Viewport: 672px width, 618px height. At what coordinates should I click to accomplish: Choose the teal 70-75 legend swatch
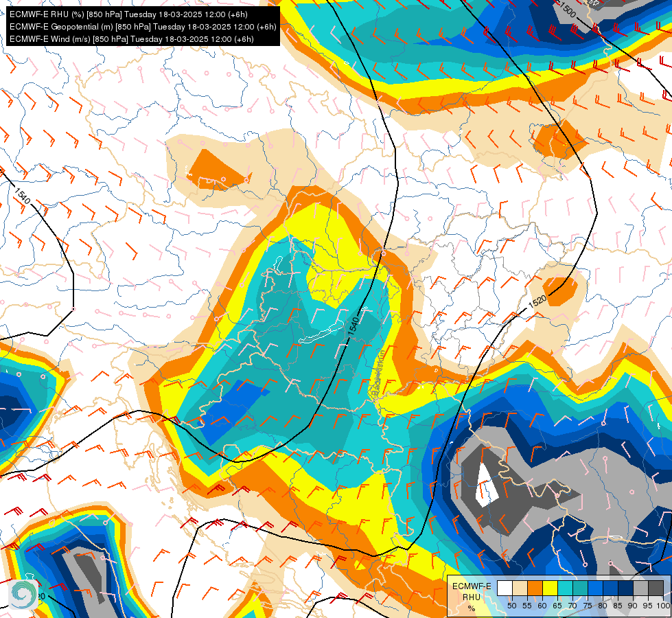click(x=581, y=588)
